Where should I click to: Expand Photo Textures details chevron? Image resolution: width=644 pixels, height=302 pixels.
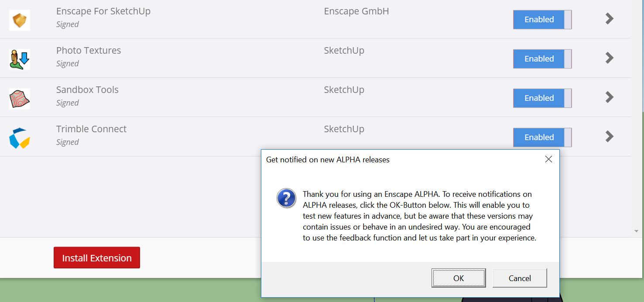pos(610,58)
